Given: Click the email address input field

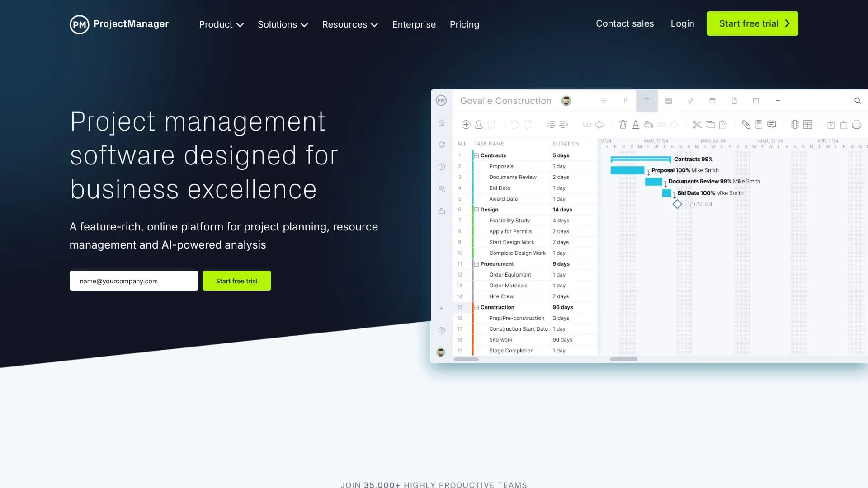Looking at the screenshot, I should (x=134, y=281).
